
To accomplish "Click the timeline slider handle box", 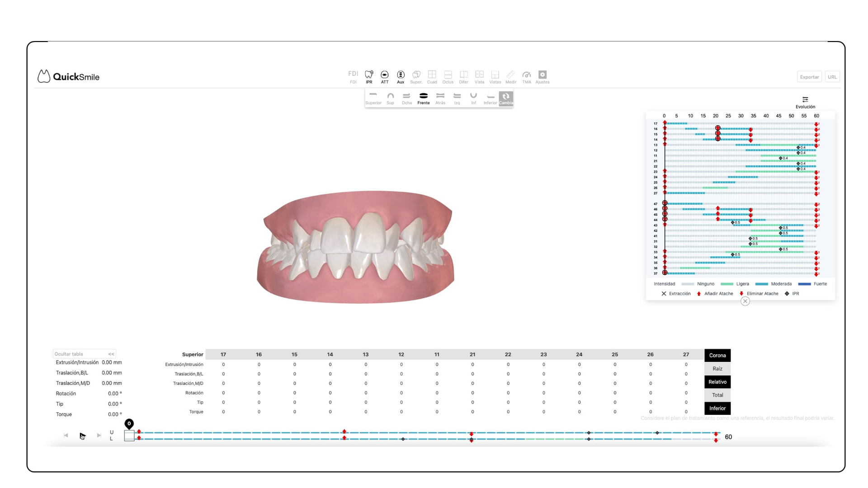I will tap(129, 436).
